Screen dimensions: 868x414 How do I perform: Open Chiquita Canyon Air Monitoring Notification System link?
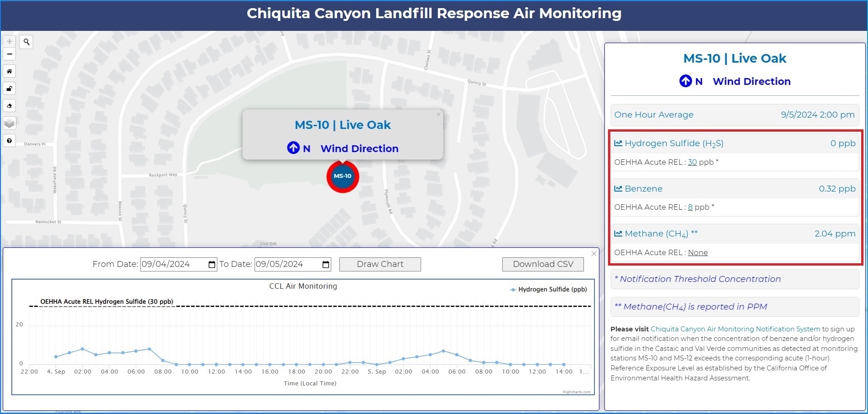736,329
